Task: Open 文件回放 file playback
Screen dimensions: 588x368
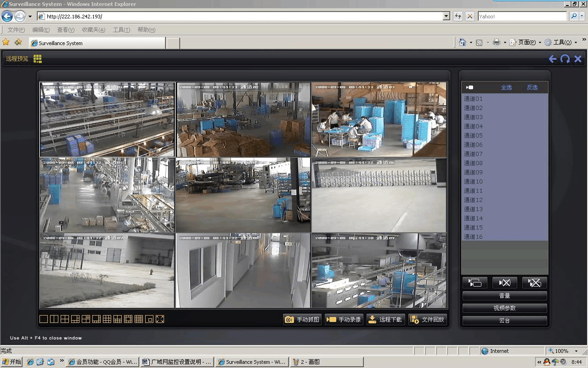Action: (427, 319)
